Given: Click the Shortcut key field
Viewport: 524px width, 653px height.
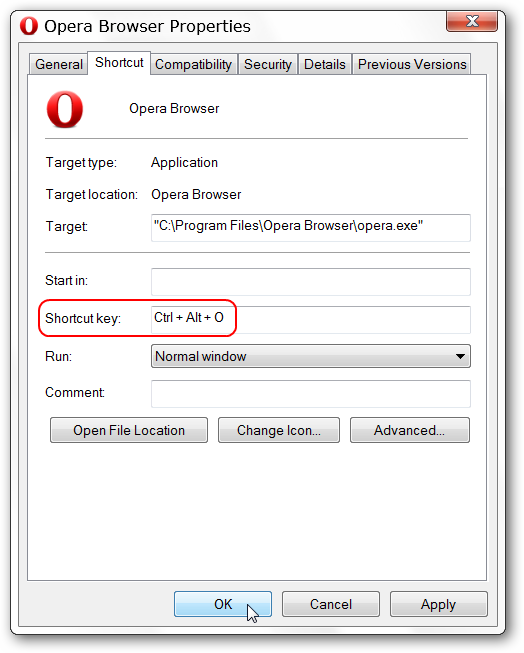Looking at the screenshot, I should (311, 320).
